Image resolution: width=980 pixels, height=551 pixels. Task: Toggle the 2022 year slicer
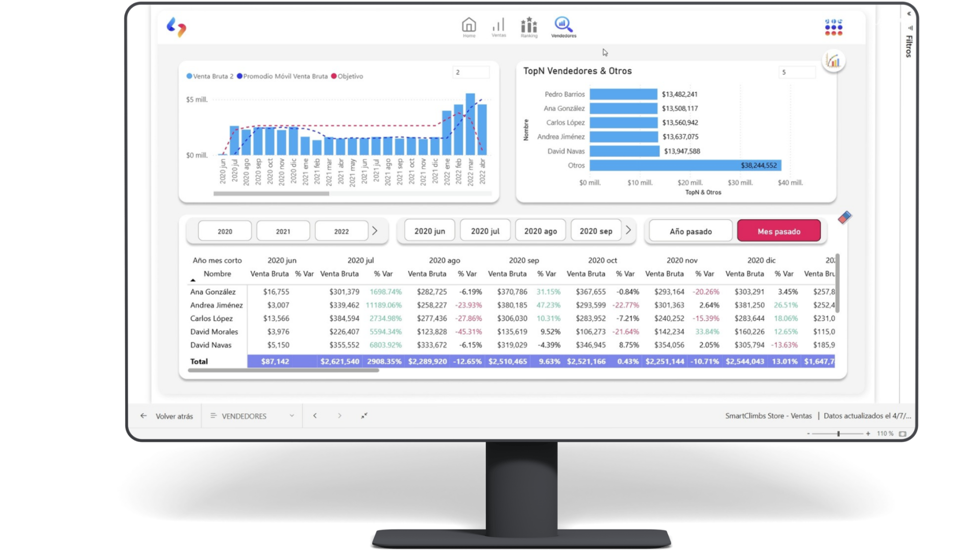[x=341, y=231]
